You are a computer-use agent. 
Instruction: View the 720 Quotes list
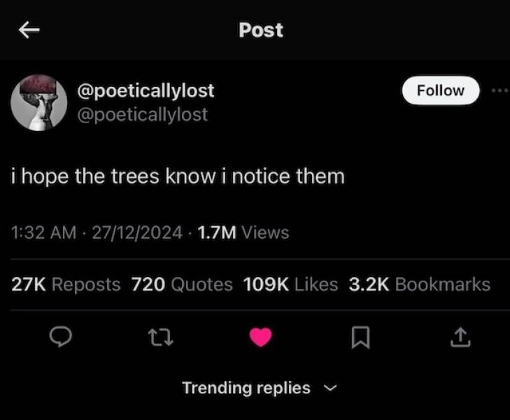pos(182,284)
